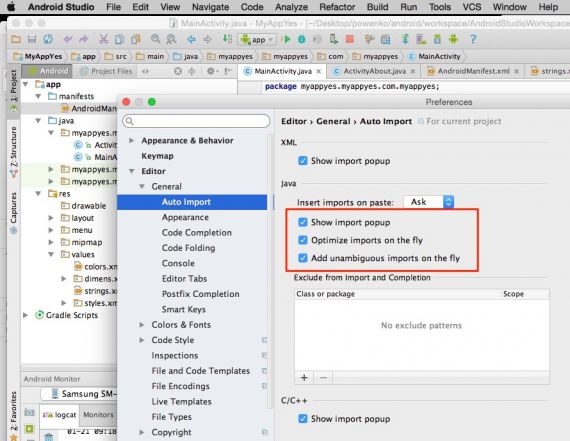
Task: Switch to Project Files view tab
Action: click(107, 71)
